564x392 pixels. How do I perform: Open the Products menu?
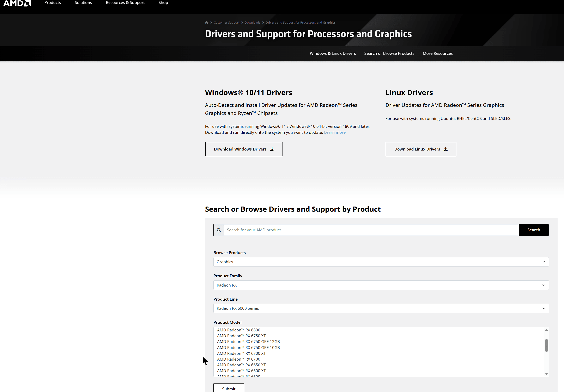tap(53, 2)
